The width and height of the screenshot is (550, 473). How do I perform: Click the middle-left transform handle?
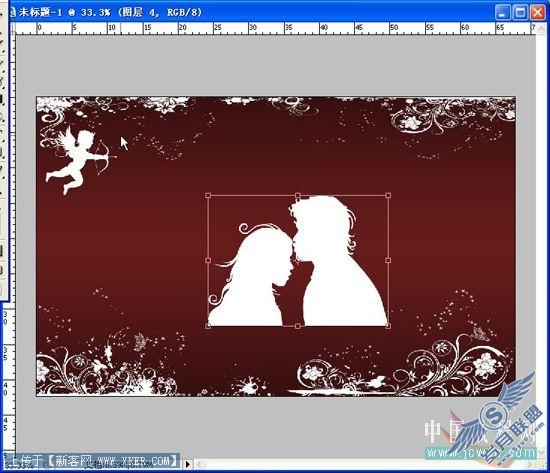point(208,260)
